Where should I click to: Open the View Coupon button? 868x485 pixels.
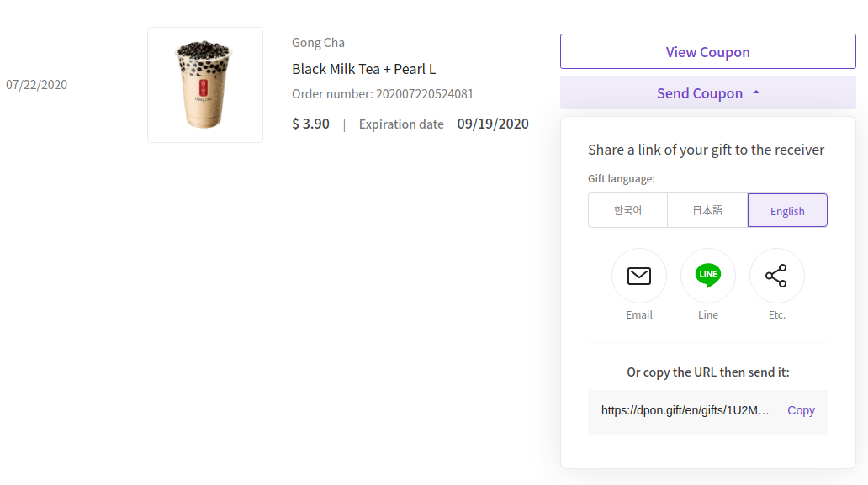click(x=708, y=51)
